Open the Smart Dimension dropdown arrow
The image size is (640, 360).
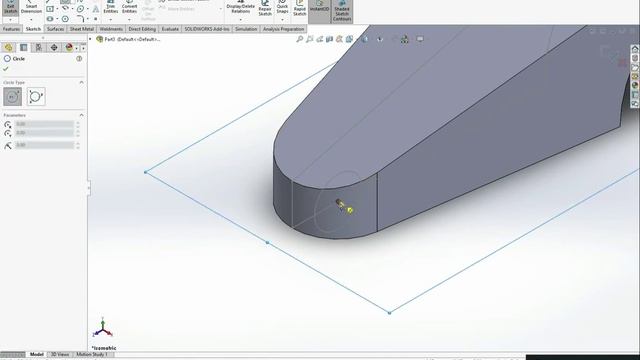tap(31, 20)
